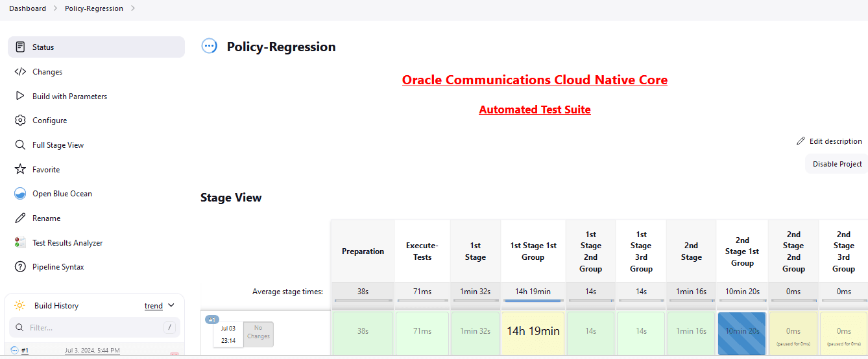Click the average 10min 20s time value
Image resolution: width=868 pixels, height=359 pixels.
[x=742, y=292]
